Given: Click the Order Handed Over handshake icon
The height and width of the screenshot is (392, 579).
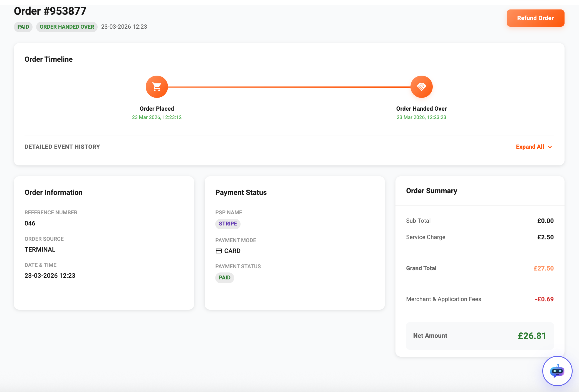Looking at the screenshot, I should click(421, 87).
